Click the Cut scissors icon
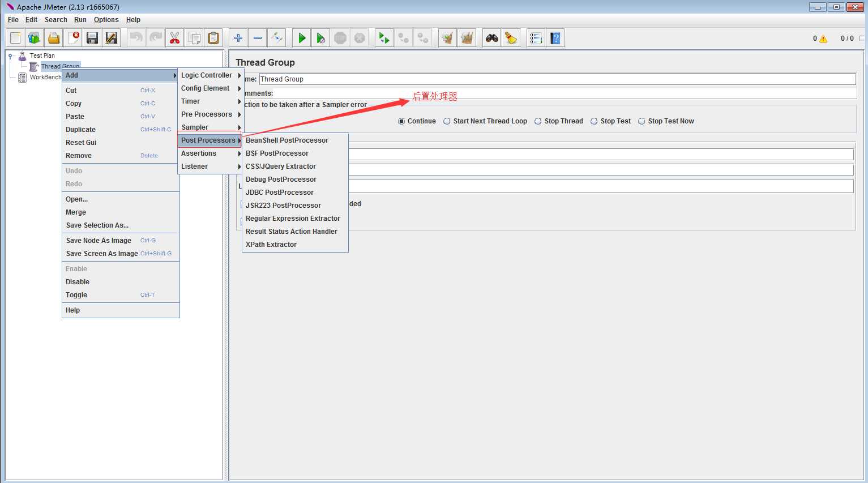The height and width of the screenshot is (483, 868). pyautogui.click(x=174, y=38)
